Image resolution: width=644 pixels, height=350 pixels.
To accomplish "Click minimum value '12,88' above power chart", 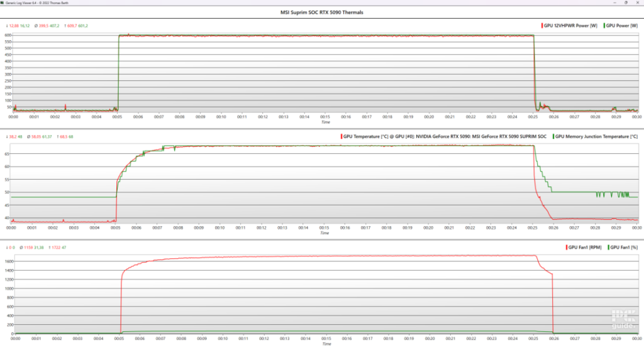I will click(14, 26).
